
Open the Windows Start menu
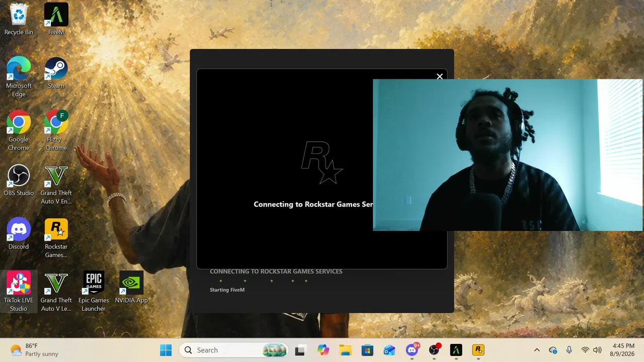(x=166, y=350)
